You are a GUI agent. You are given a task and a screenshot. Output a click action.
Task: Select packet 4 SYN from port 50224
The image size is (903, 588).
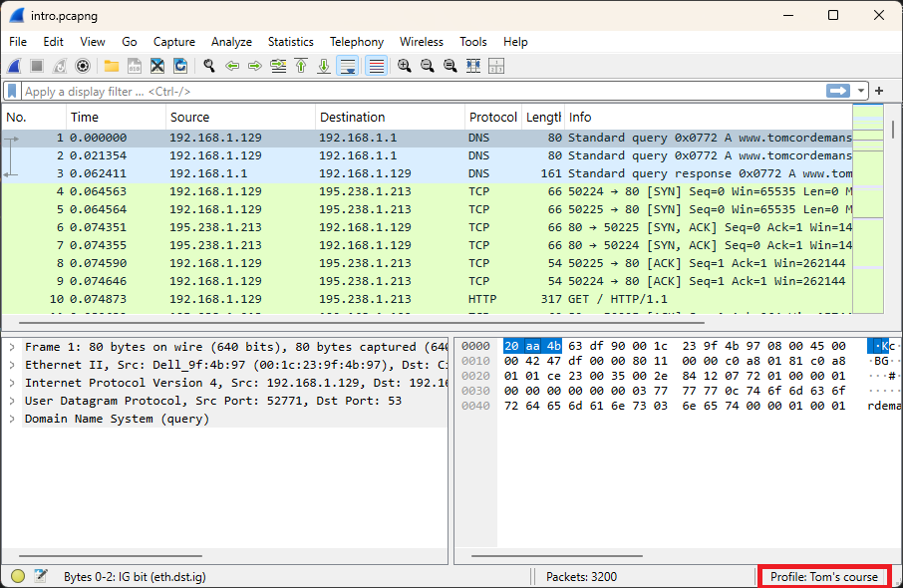point(427,191)
